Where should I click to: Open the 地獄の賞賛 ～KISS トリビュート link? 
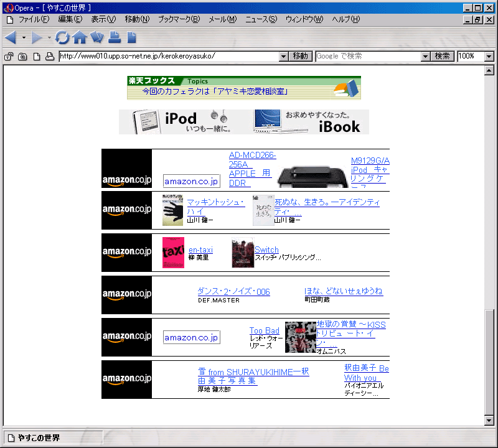350,334
